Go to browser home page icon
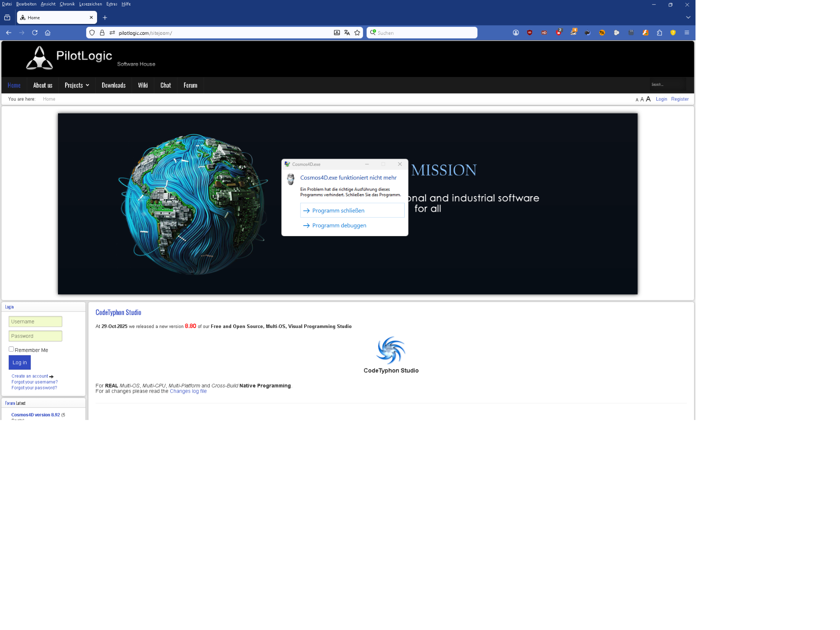Image resolution: width=840 pixels, height=630 pixels. coord(47,33)
